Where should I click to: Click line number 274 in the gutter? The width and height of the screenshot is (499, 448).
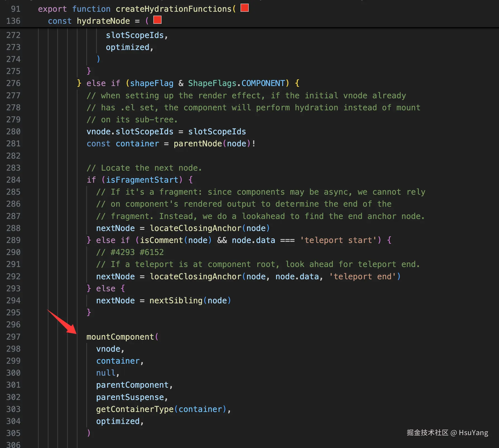click(13, 59)
